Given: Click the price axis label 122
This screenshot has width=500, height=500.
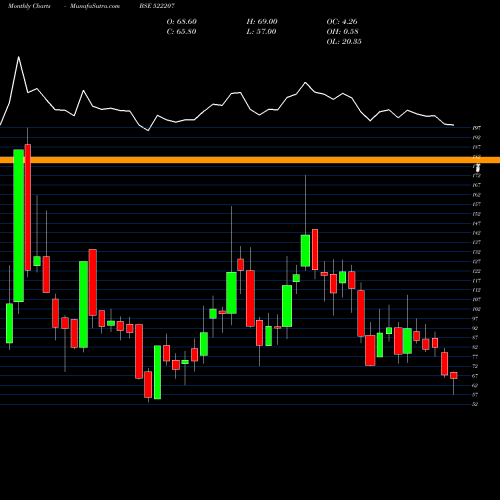Looking at the screenshot, I should click(x=477, y=271).
